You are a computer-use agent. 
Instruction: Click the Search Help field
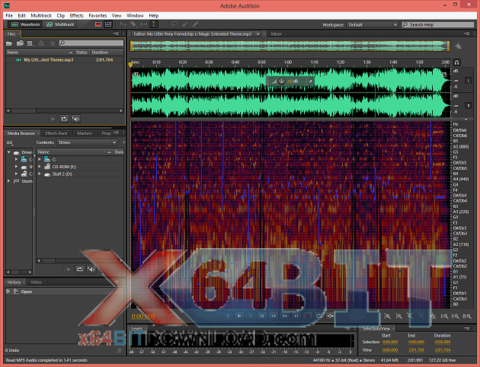(438, 25)
